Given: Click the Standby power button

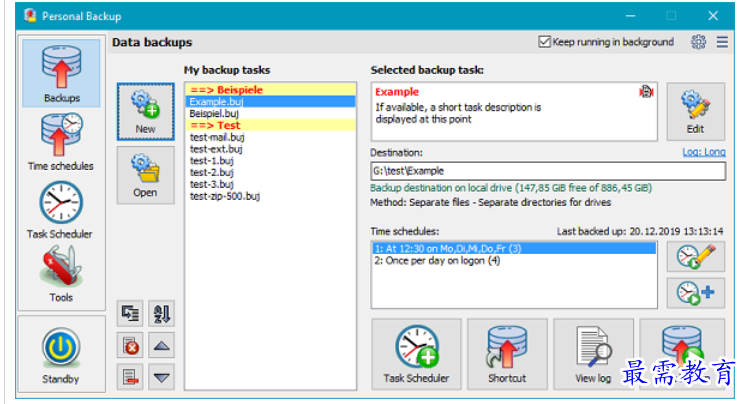Looking at the screenshot, I should 61,355.
